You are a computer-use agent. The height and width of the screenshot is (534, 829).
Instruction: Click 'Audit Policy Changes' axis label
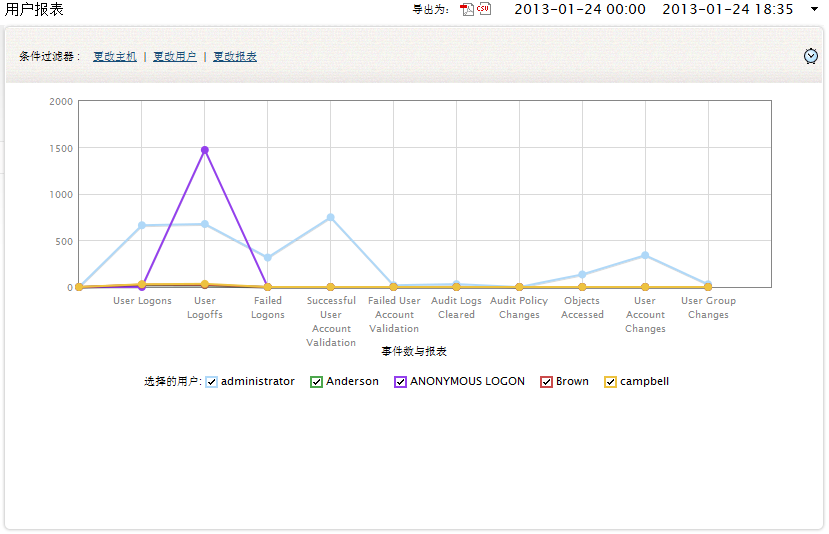point(519,308)
